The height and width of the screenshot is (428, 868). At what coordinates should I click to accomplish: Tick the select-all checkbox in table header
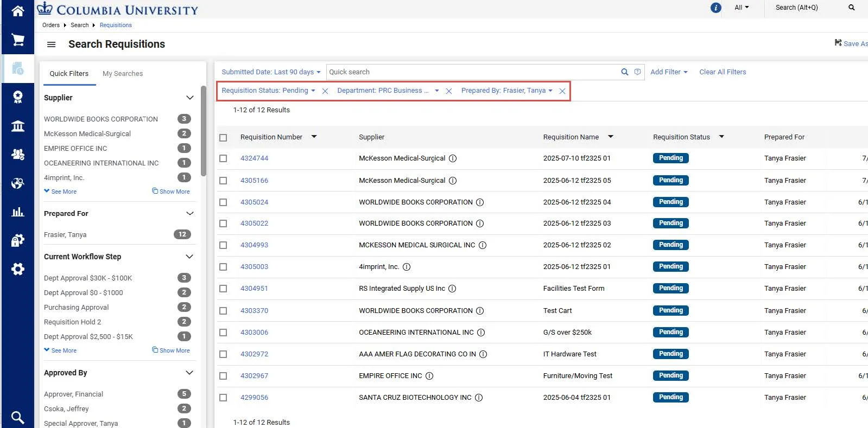tap(223, 138)
